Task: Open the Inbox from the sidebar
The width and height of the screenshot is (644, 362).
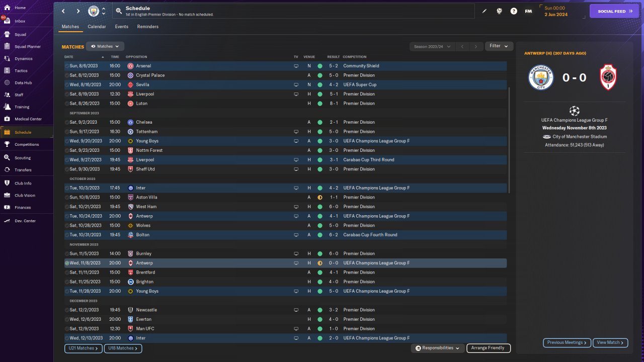Action: pyautogui.click(x=20, y=21)
